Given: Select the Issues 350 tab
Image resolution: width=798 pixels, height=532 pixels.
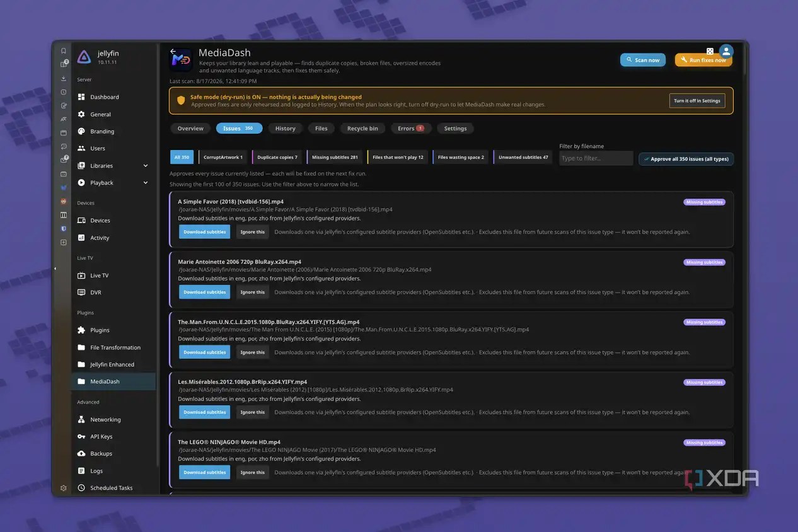Looking at the screenshot, I should pos(239,129).
